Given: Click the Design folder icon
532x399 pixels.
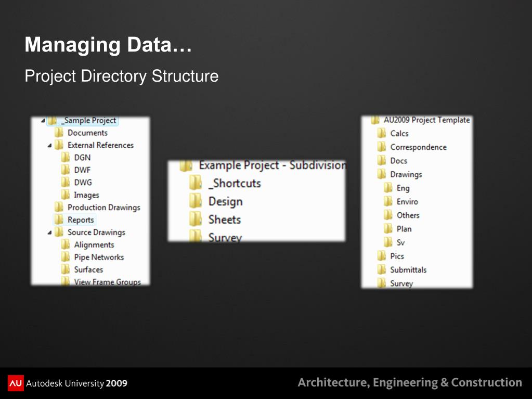Looking at the screenshot, I should click(196, 201).
